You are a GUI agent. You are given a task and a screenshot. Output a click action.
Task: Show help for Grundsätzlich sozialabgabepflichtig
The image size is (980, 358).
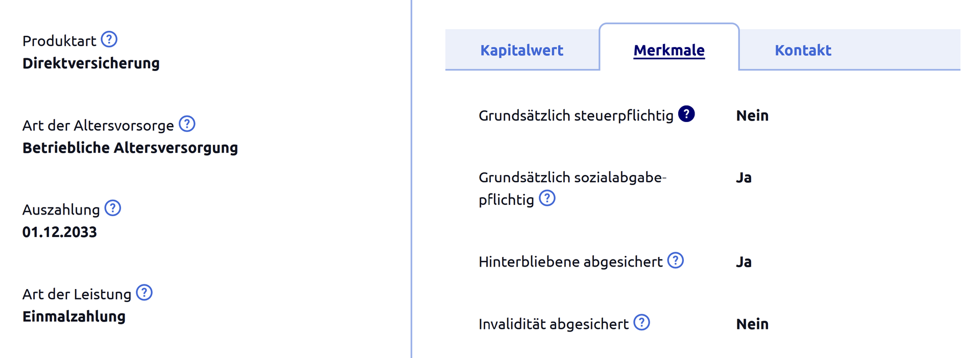(x=547, y=198)
